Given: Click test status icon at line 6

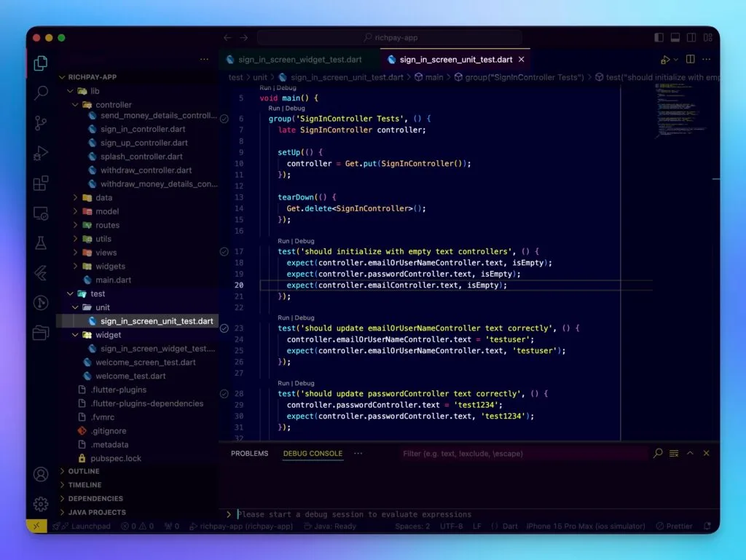Looking at the screenshot, I should pos(224,119).
